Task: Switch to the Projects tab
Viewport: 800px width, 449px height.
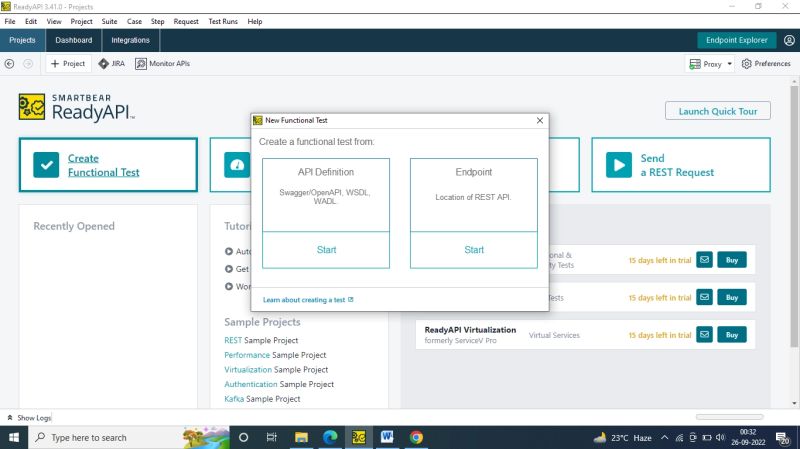Action: coord(22,40)
